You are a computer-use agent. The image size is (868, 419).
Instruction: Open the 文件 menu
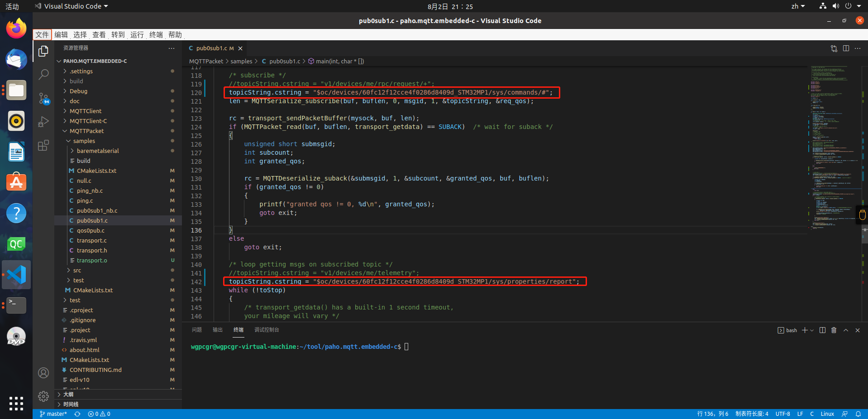pyautogui.click(x=42, y=35)
